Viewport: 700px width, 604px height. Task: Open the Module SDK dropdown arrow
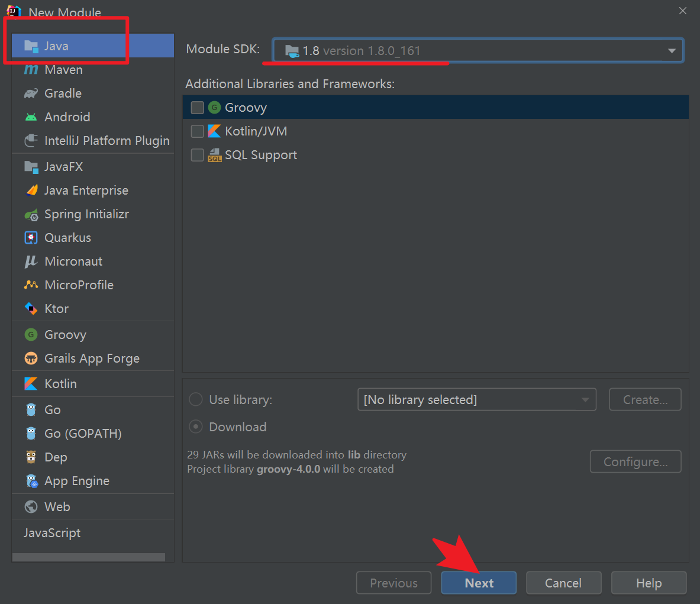pos(672,51)
